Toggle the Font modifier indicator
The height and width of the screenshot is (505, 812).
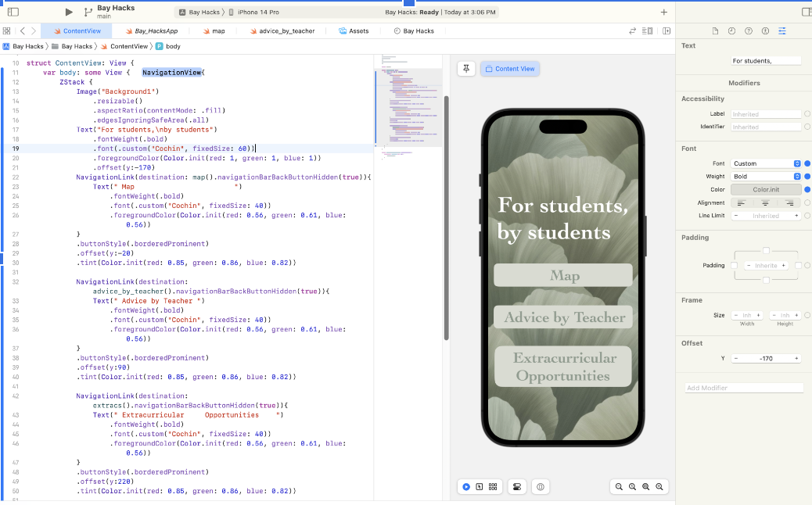point(807,163)
